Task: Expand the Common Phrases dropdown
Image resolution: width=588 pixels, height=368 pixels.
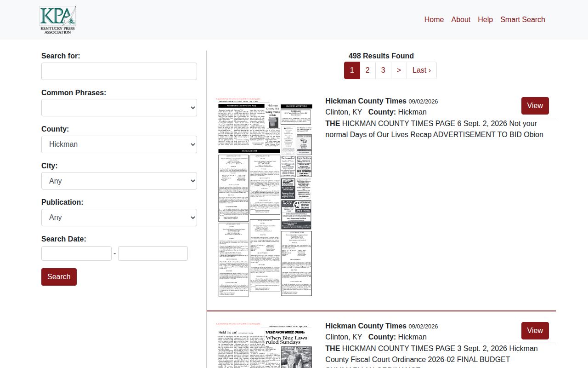Action: point(119,108)
